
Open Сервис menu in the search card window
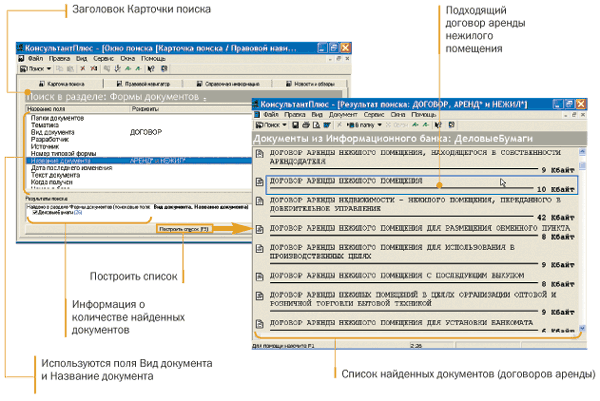[103, 59]
